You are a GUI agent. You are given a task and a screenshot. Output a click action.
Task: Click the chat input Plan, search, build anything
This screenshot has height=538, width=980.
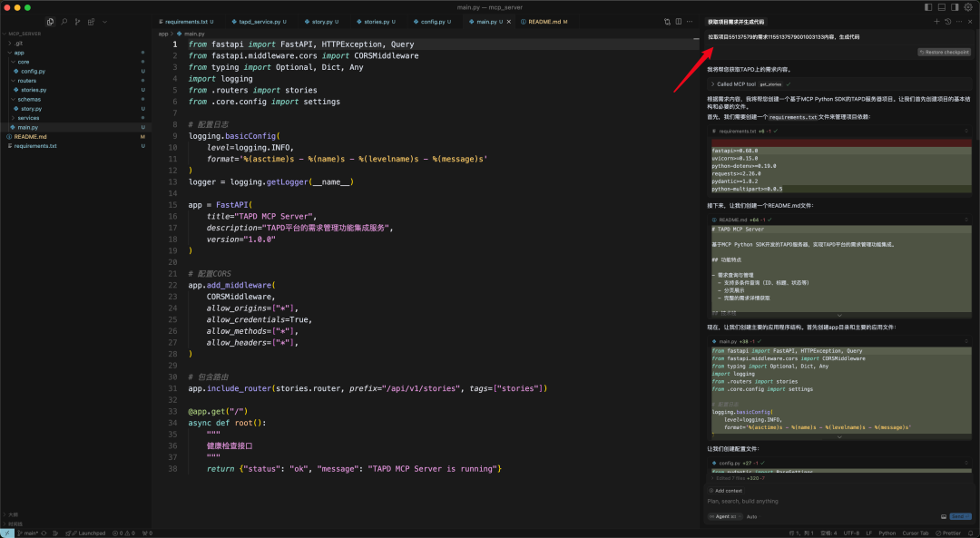[x=838, y=501]
